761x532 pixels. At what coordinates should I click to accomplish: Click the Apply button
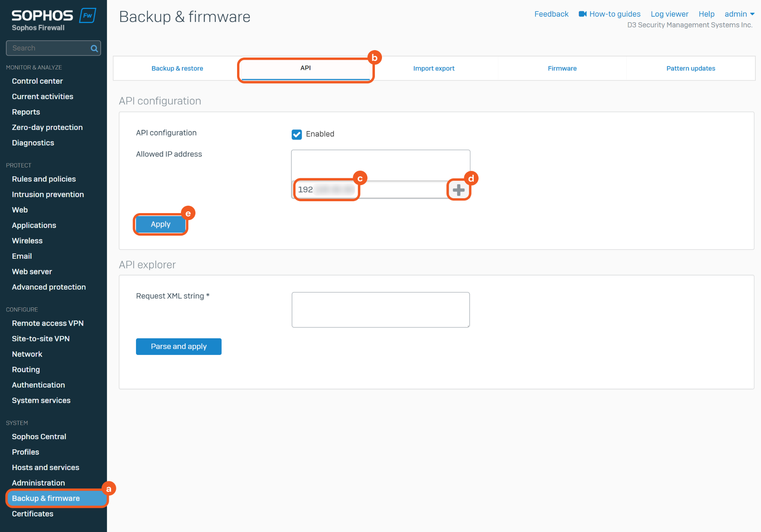161,224
